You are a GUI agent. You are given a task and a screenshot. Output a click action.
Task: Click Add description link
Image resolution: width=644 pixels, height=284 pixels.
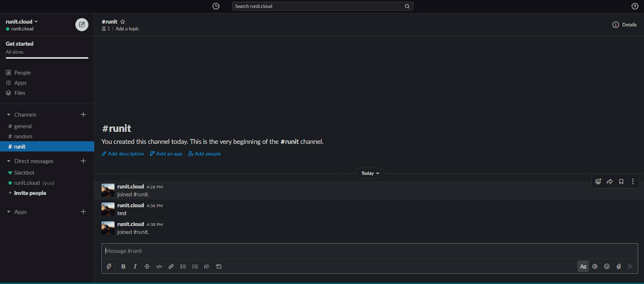(123, 154)
